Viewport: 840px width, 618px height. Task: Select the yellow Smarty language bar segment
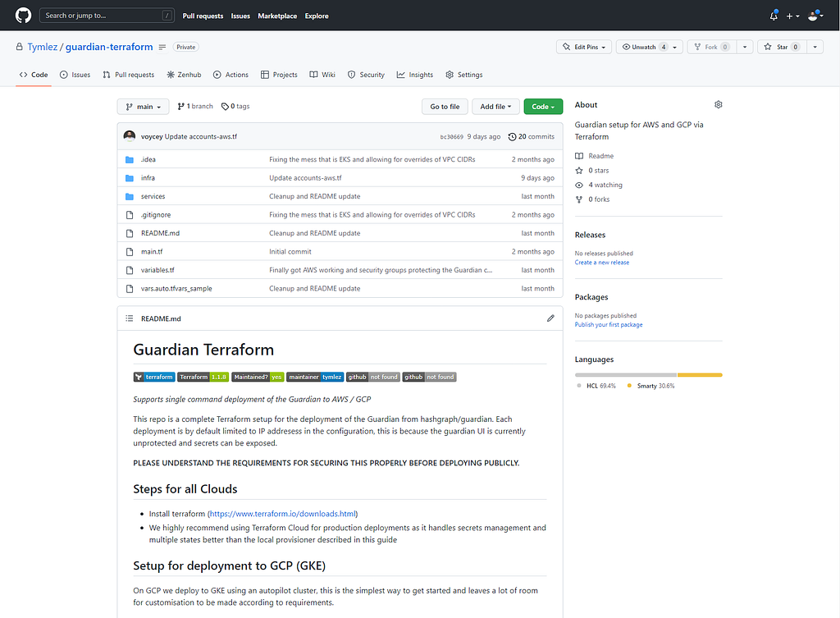(x=701, y=375)
